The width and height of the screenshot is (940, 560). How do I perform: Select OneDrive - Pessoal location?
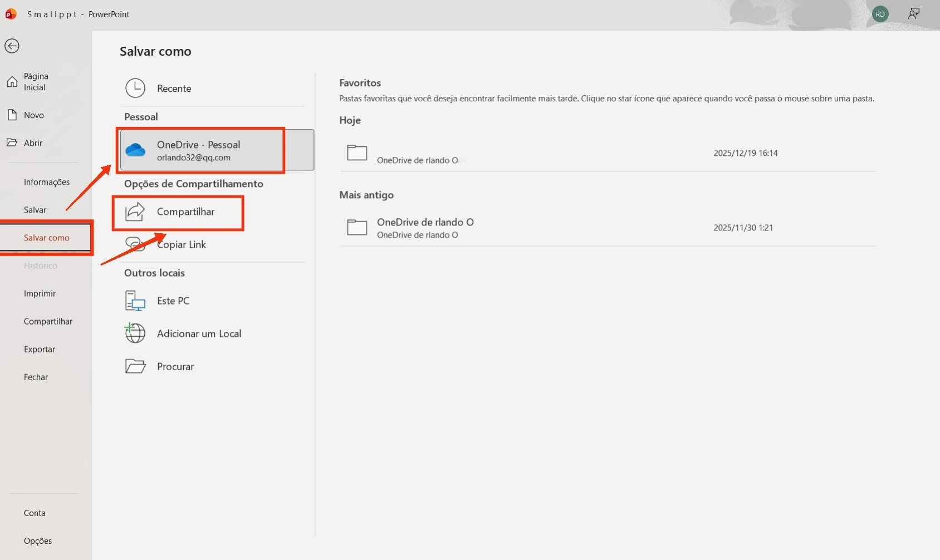click(x=217, y=150)
